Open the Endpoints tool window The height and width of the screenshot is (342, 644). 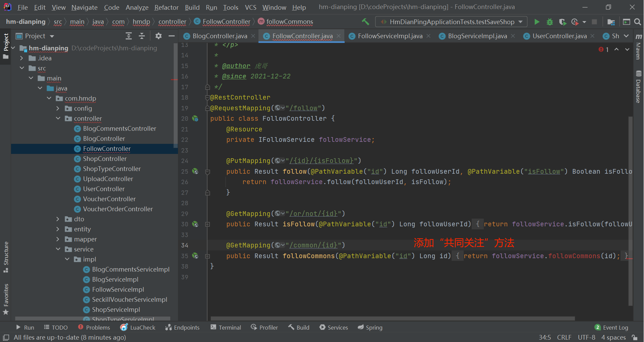pos(182,327)
